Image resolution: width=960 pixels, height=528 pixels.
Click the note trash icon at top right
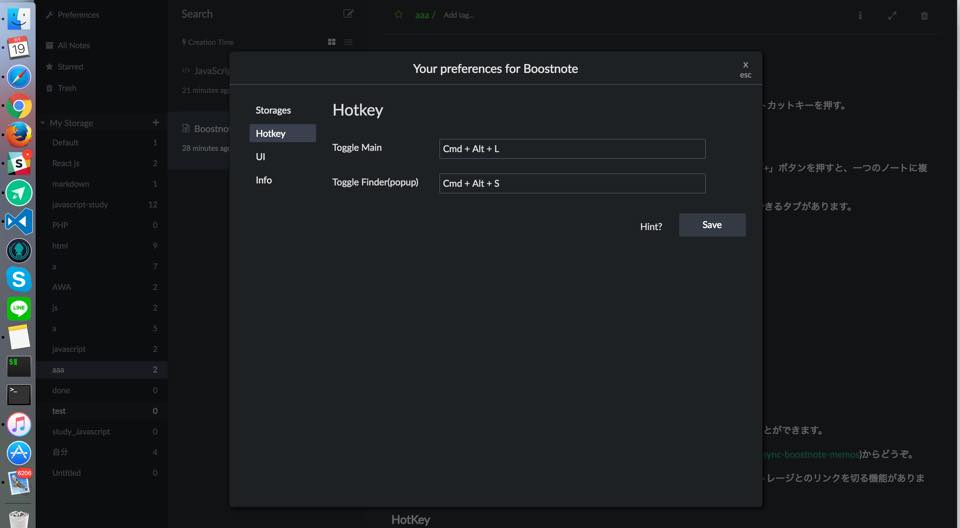(924, 15)
